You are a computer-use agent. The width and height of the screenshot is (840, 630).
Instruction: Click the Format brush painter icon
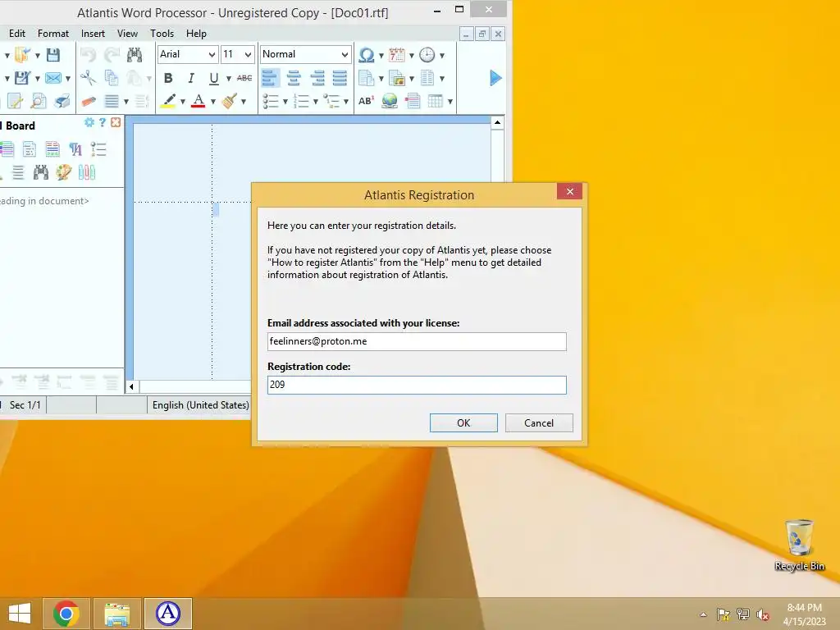pos(230,101)
